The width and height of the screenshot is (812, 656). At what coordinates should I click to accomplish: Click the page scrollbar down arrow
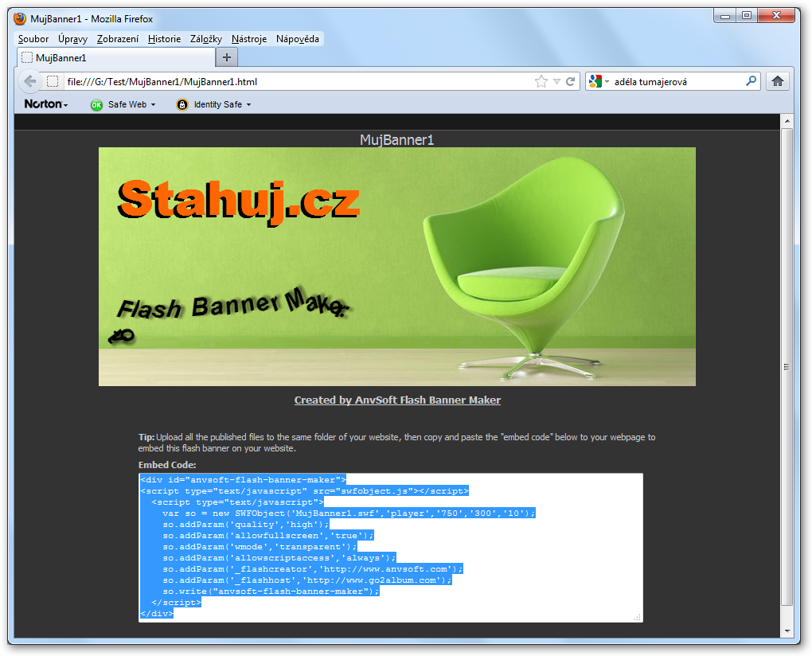(x=787, y=631)
